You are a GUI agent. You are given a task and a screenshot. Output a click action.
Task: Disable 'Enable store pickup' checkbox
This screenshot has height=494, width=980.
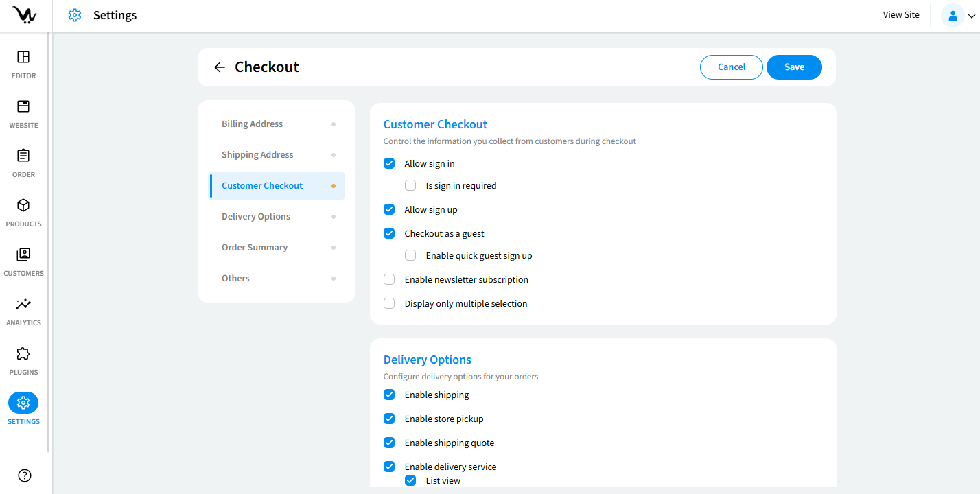click(389, 419)
